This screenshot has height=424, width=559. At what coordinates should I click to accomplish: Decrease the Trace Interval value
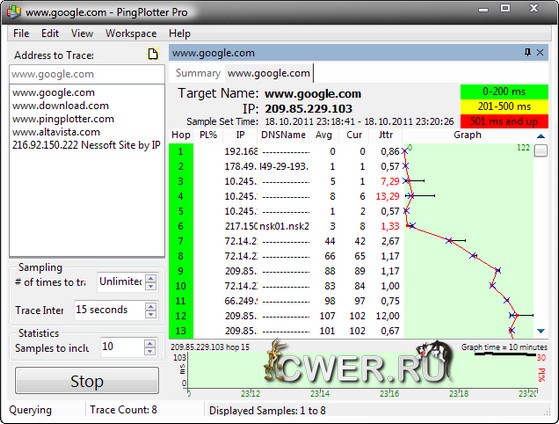(151, 314)
